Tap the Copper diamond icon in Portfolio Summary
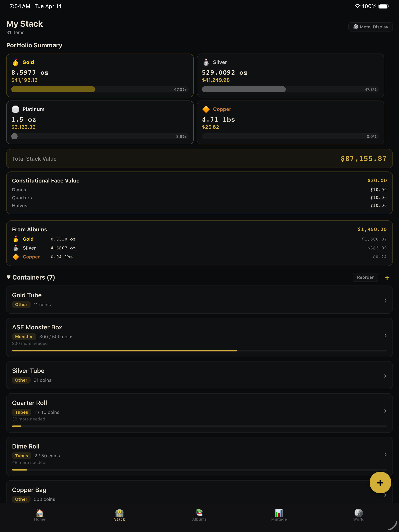 tap(206, 109)
